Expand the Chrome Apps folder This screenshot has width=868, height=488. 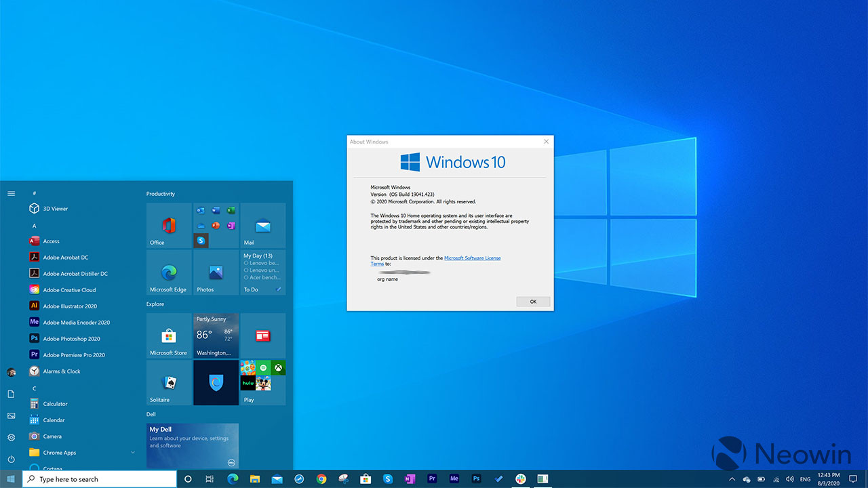(83, 453)
